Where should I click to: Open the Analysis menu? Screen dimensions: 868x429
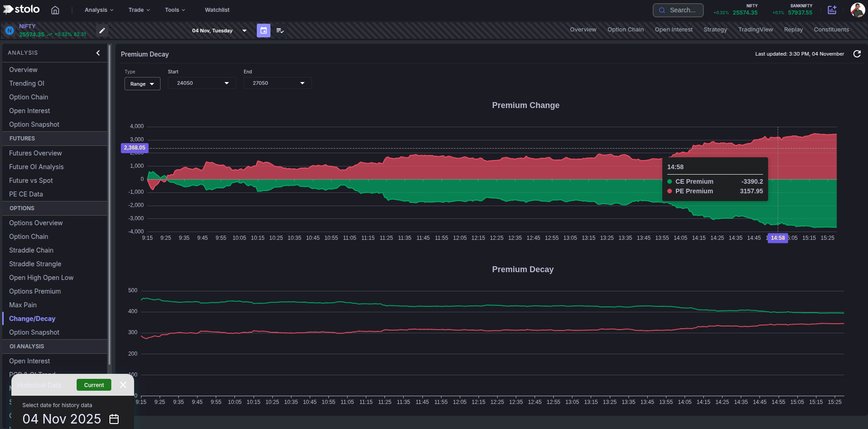tap(98, 10)
